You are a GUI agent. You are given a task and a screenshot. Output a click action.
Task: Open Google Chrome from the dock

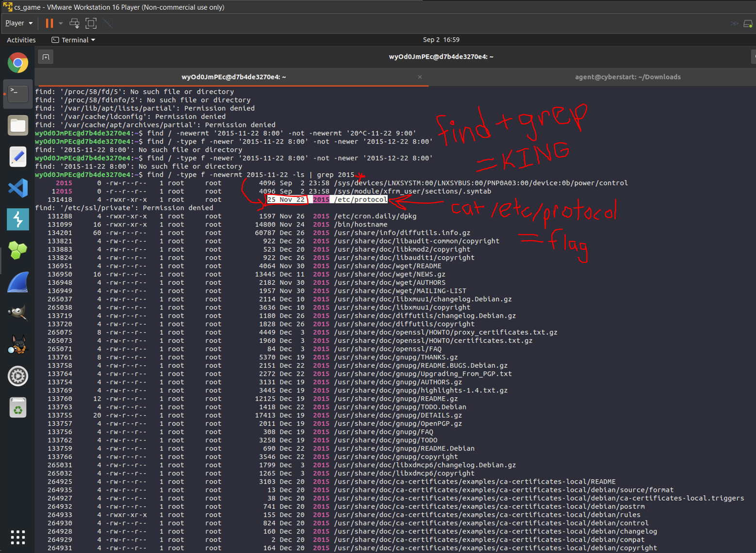point(18,63)
